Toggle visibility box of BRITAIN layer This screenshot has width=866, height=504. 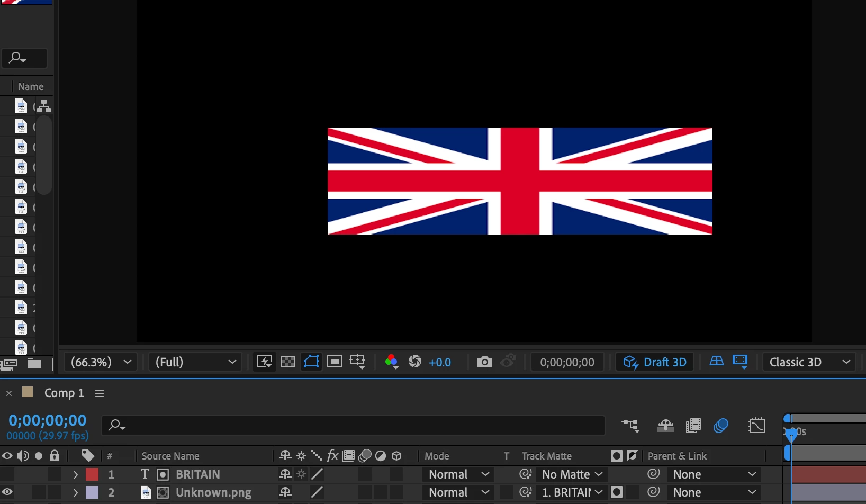point(7,474)
